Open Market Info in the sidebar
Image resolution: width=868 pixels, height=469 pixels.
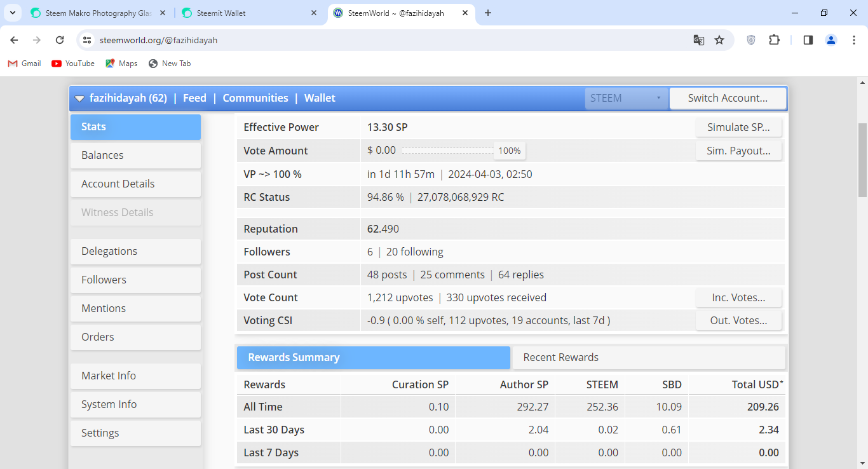point(135,376)
